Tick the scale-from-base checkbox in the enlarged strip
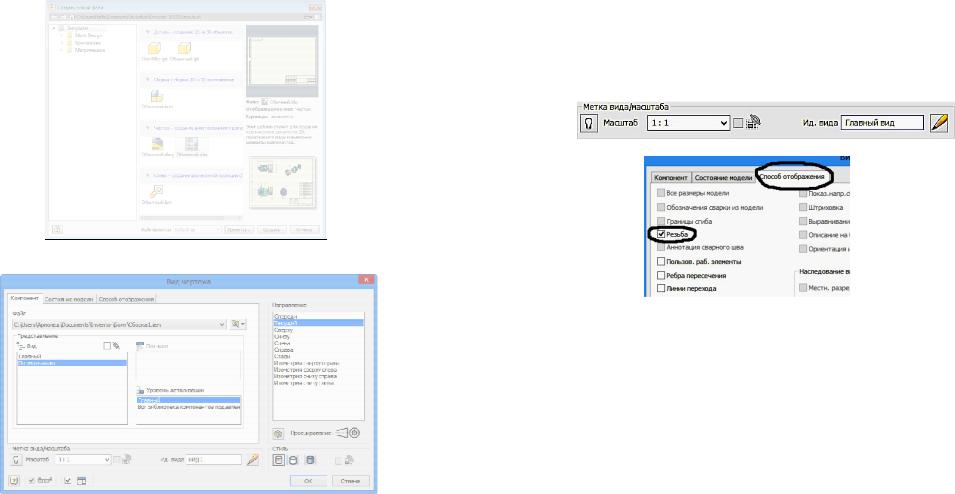Screen dimensions: 955x494 [x=738, y=123]
